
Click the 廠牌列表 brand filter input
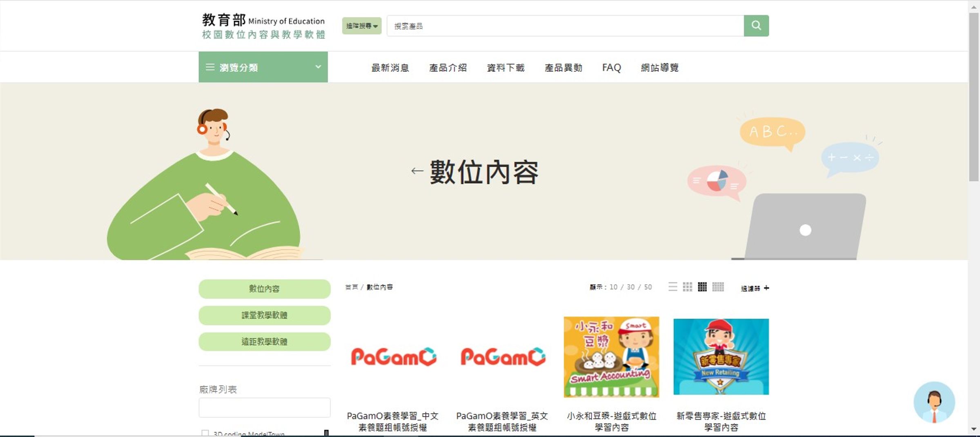point(265,408)
